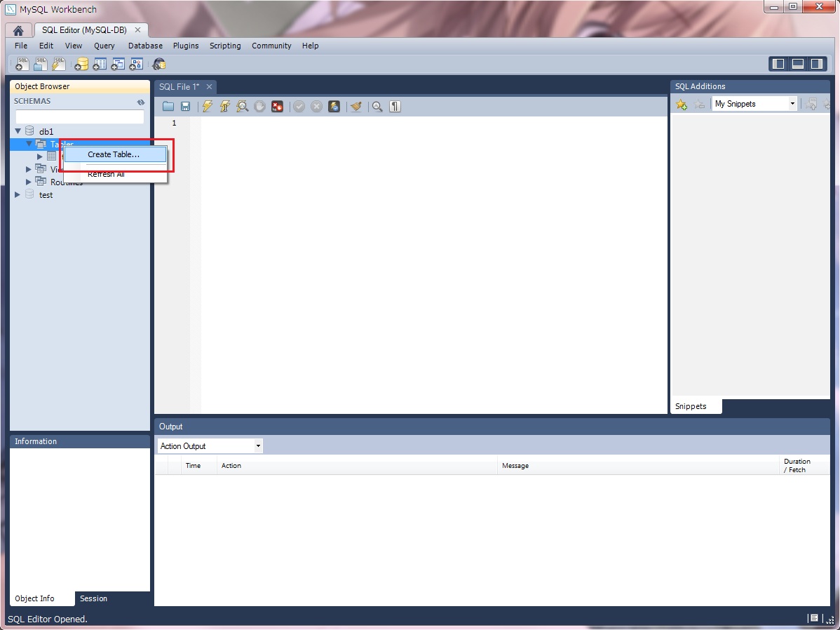The image size is (840, 630).
Task: Select the SQL Editor (MySQL-DB) tab
Action: (84, 30)
